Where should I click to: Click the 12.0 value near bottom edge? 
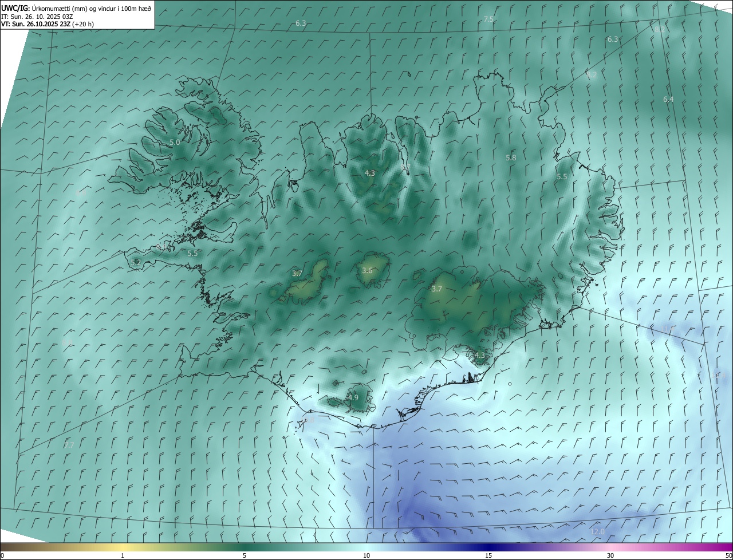(597, 532)
